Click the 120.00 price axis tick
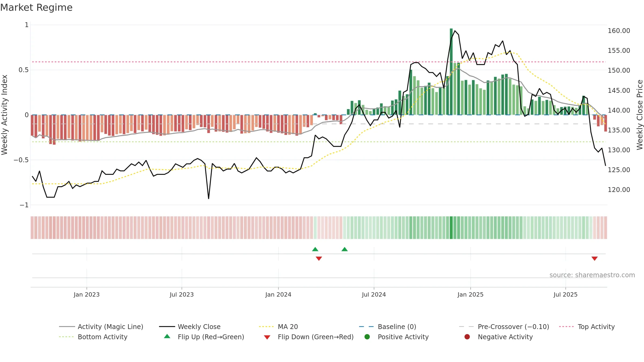The image size is (644, 362). point(619,190)
